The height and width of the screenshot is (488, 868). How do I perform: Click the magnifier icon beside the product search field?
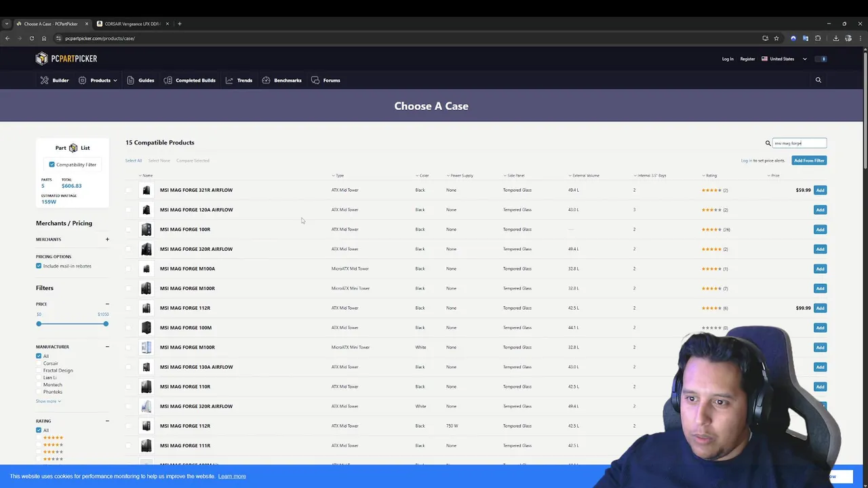[768, 143]
